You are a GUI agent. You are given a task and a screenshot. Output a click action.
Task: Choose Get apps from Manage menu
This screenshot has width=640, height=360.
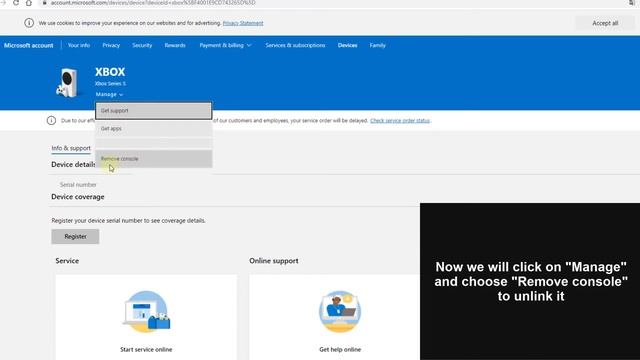coord(153,129)
